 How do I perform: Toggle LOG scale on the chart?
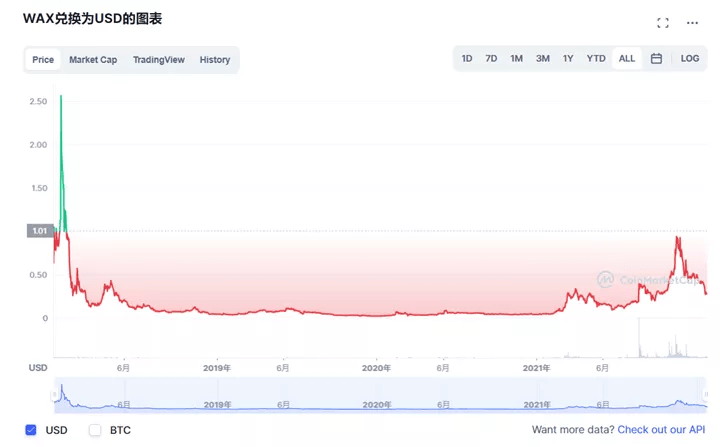[690, 59]
